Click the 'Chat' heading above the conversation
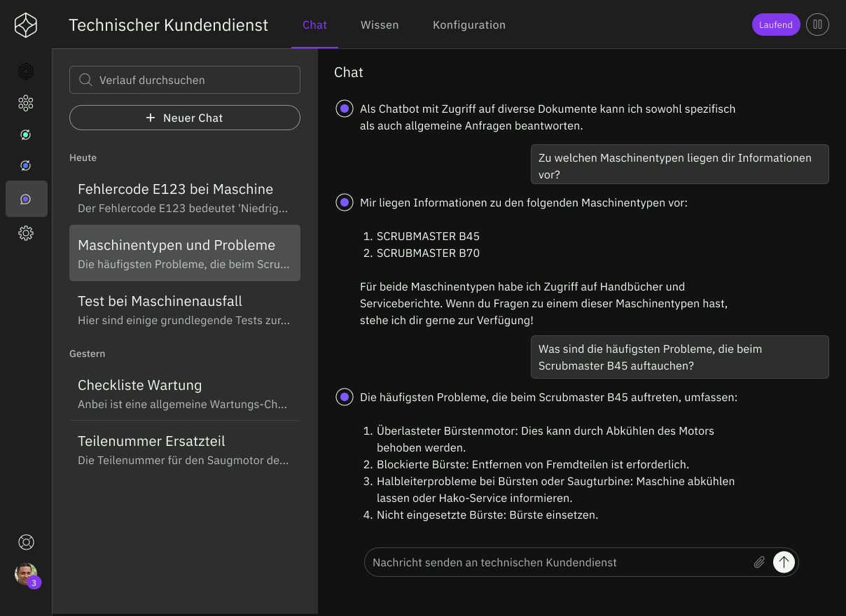Image resolution: width=846 pixels, height=616 pixels. pyautogui.click(x=349, y=72)
